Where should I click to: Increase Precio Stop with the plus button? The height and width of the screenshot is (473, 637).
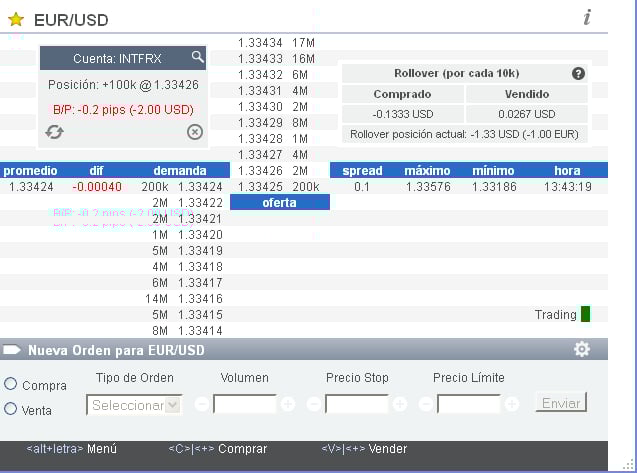point(400,404)
